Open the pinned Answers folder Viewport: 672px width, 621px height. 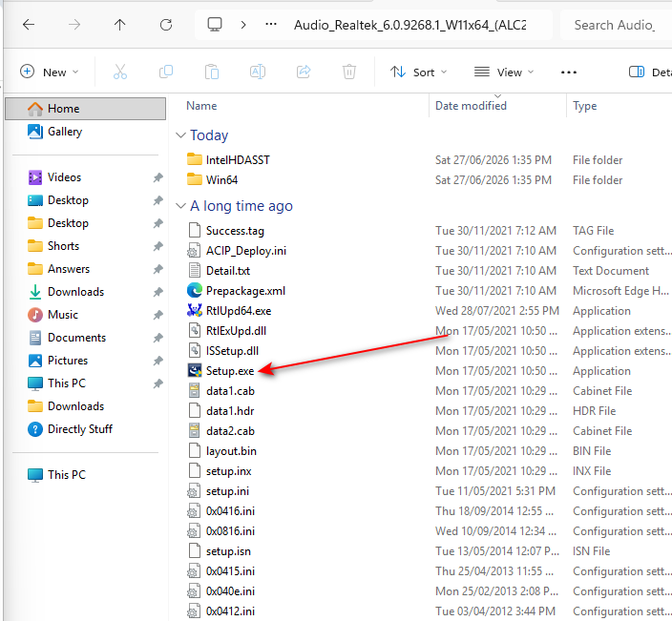tap(69, 269)
